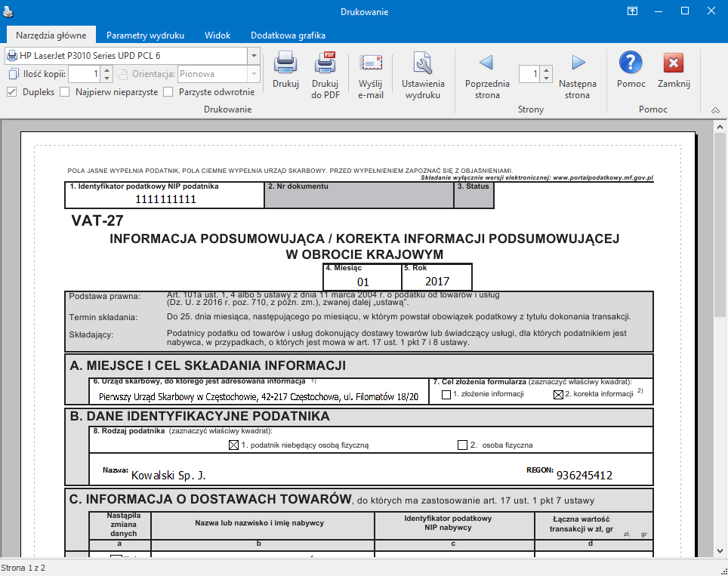Toggle the Dupleks checkbox
This screenshot has width=728, height=576.
coord(12,92)
